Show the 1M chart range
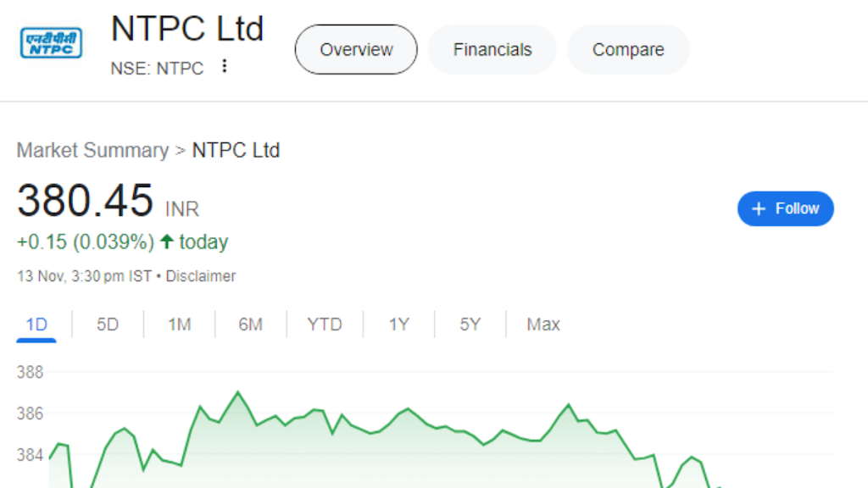Screen dimensions: 868x488 coord(180,324)
